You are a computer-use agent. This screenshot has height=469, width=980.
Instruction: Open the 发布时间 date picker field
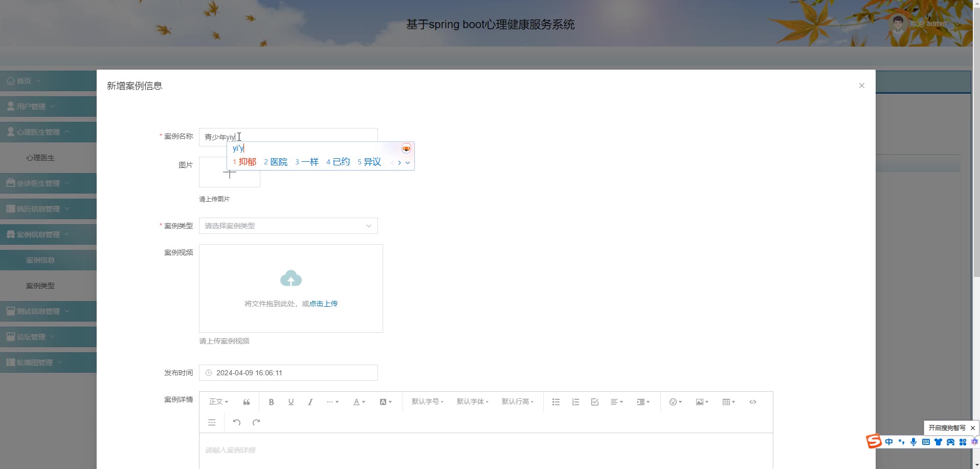(288, 373)
